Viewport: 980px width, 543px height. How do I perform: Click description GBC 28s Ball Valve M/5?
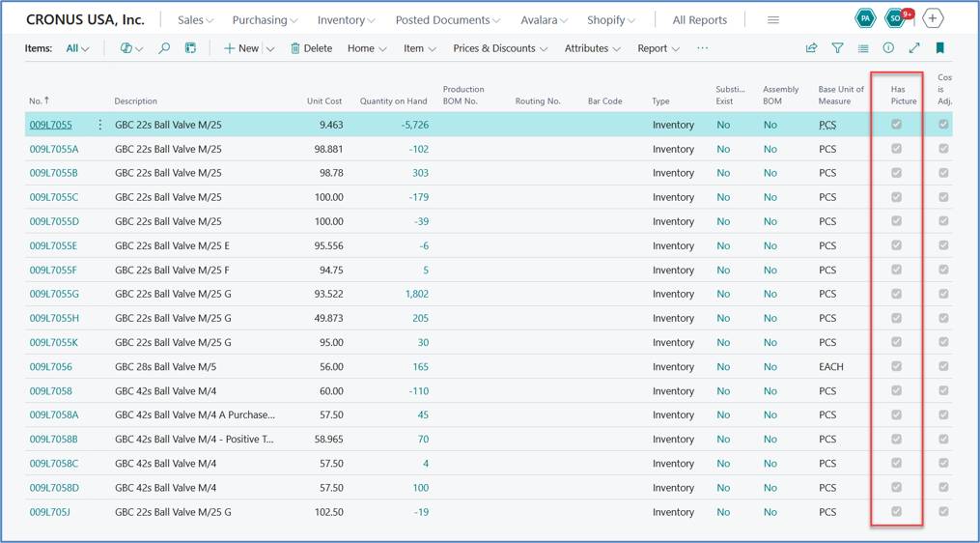(x=166, y=367)
